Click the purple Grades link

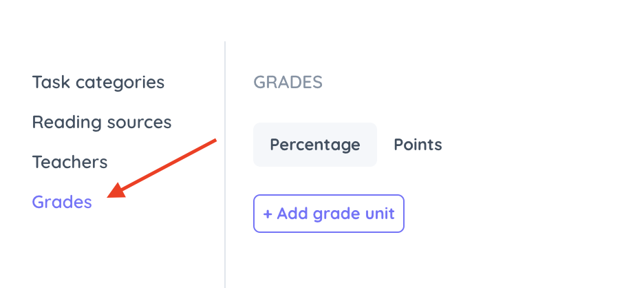(x=62, y=202)
